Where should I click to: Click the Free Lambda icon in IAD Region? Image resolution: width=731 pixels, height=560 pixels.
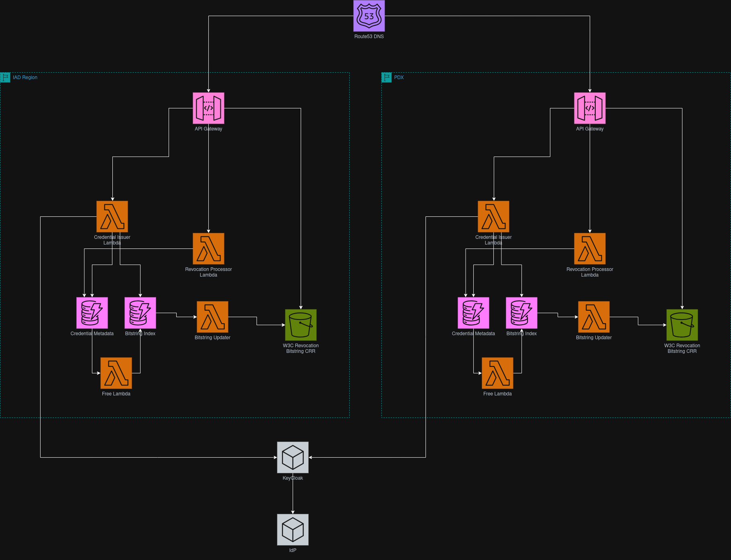pyautogui.click(x=116, y=373)
